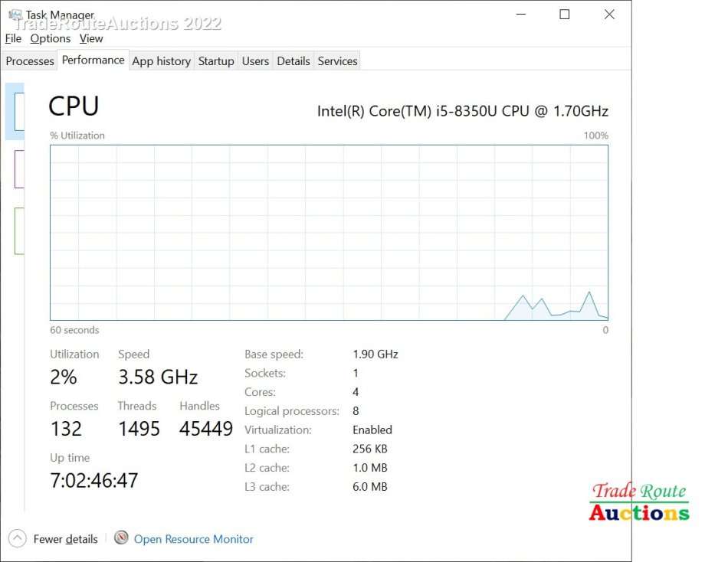Open the Options menu
728x562 pixels.
(51, 38)
